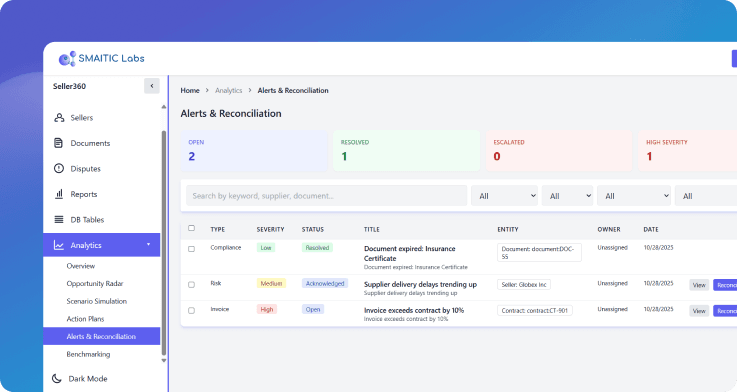The width and height of the screenshot is (737, 392).
Task: Click the Acknowledged status badge
Action: coord(325,283)
